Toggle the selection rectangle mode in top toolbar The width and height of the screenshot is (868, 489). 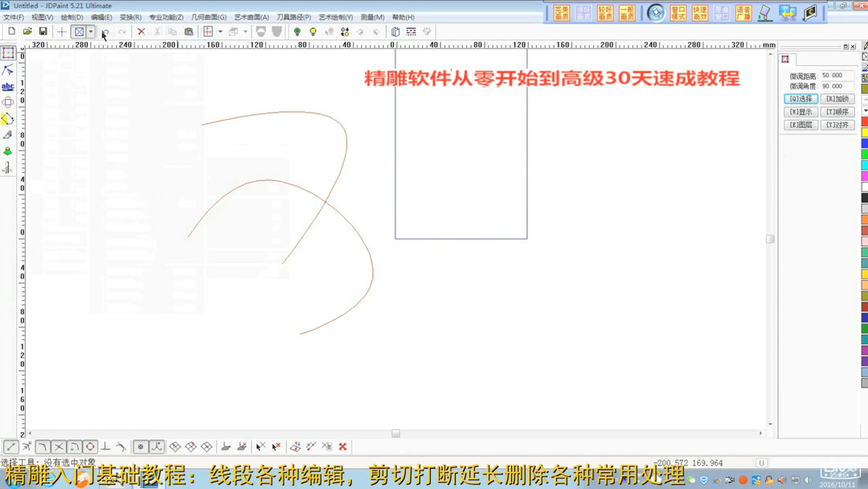(x=76, y=31)
